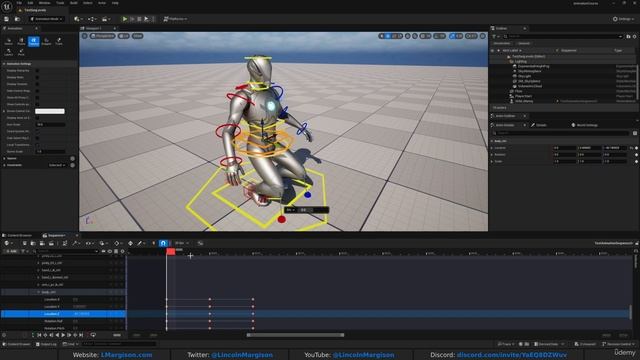This screenshot has height=360, width=640.
Task: Open the Build menu
Action: (74, 3)
